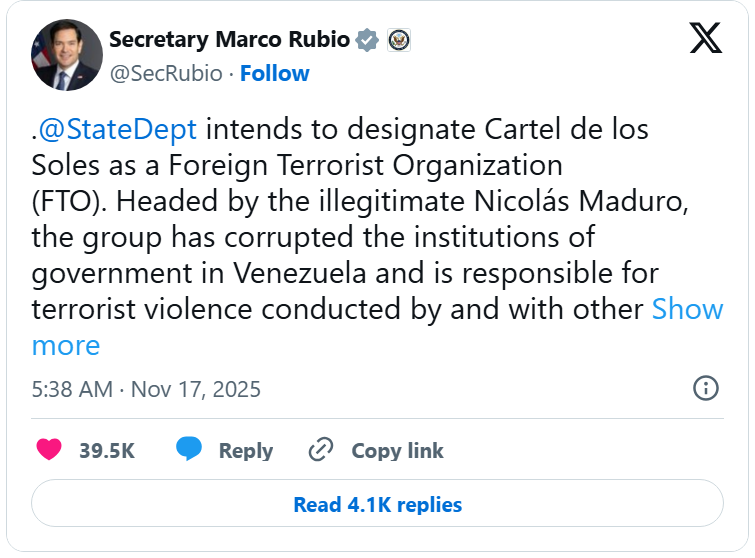Open the @StateDept mention link

(119, 130)
